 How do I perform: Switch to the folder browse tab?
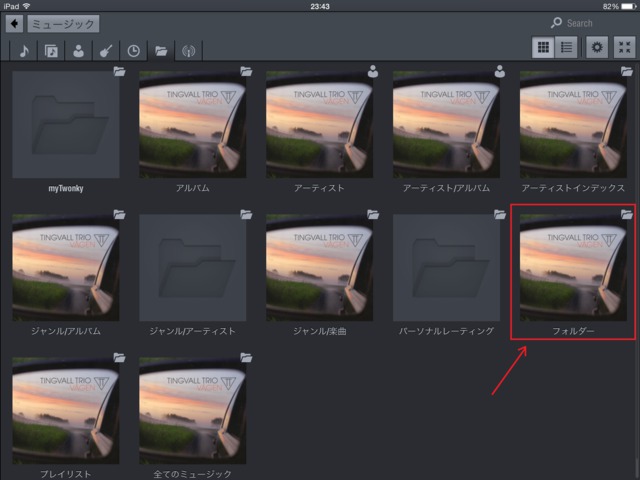[161, 51]
